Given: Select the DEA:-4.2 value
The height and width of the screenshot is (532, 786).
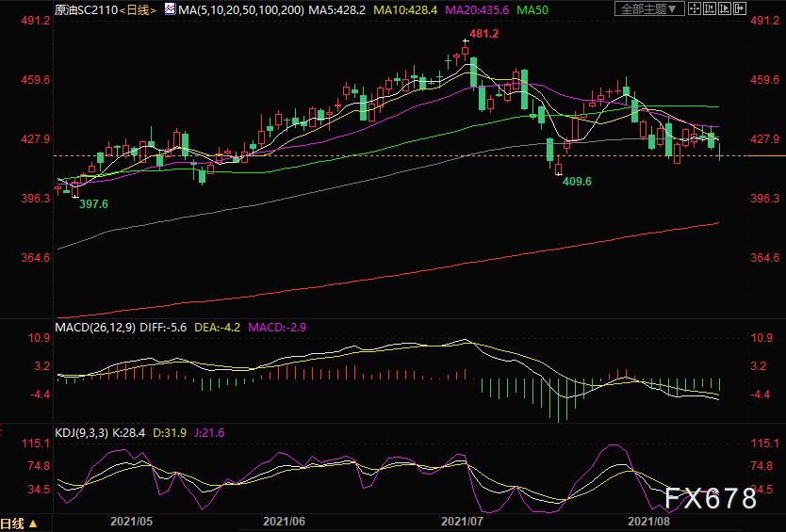Looking at the screenshot, I should [217, 327].
